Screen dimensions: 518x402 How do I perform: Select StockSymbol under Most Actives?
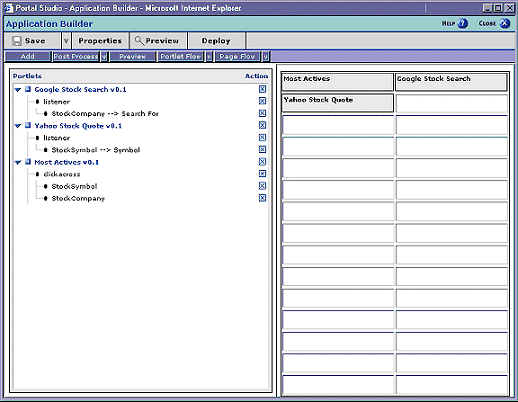tap(74, 186)
